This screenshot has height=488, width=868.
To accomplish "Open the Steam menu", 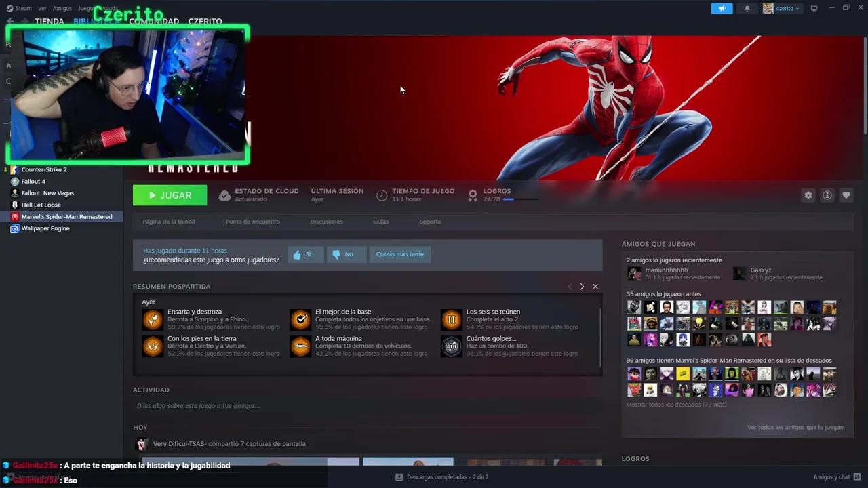I will coord(19,8).
